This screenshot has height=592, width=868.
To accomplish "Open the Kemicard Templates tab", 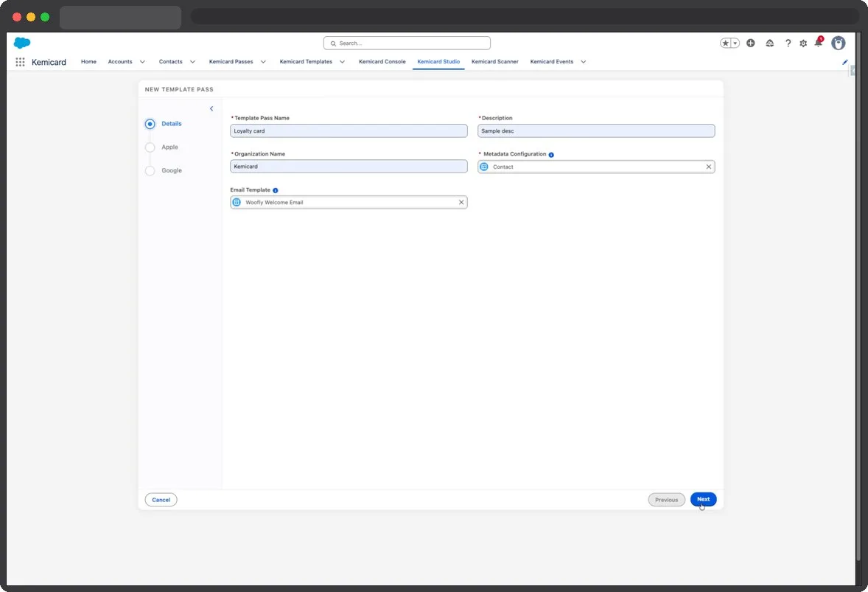I will (x=306, y=61).
